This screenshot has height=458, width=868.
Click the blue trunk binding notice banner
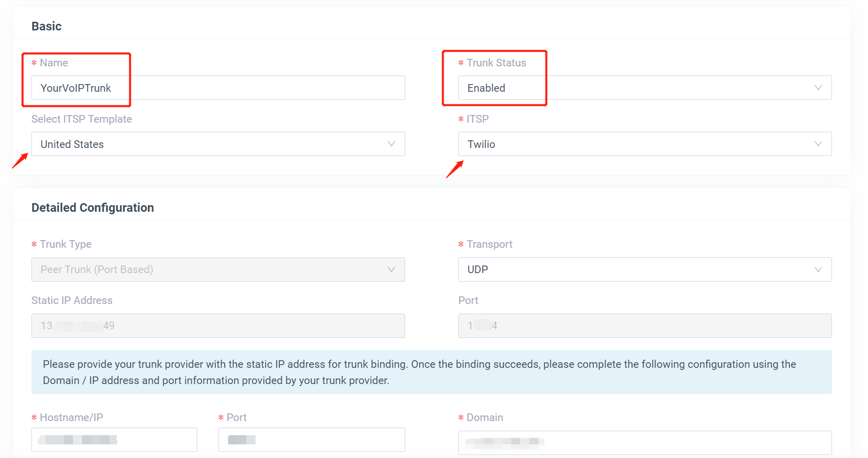pos(431,372)
